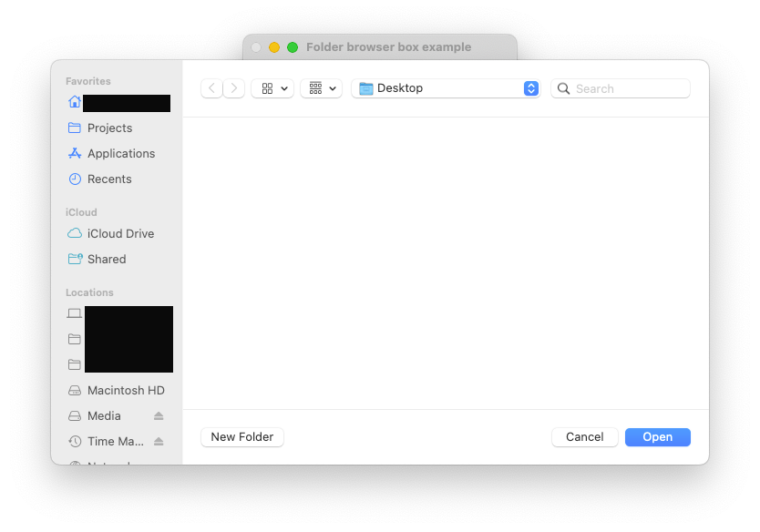Expand the Desktop location popup menu
Viewport: 760px width, 532px height.
(446, 88)
